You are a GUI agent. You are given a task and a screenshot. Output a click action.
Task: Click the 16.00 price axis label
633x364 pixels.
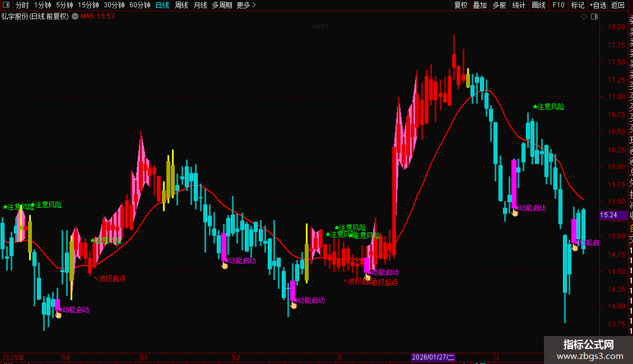(616, 167)
